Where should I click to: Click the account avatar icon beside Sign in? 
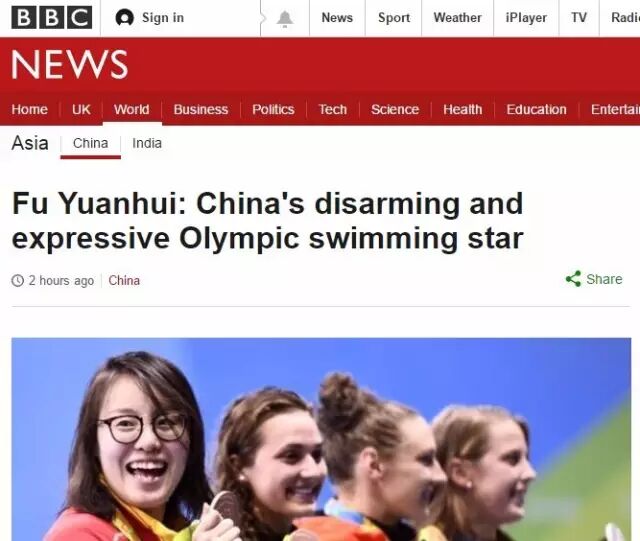pyautogui.click(x=124, y=18)
